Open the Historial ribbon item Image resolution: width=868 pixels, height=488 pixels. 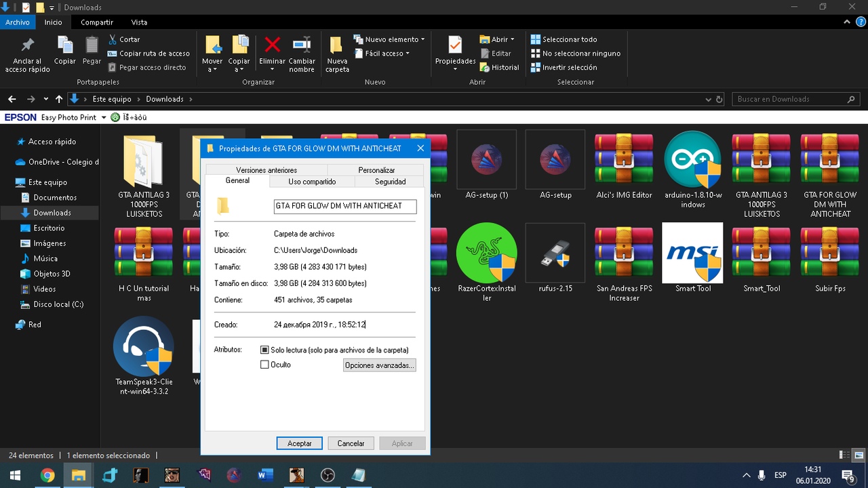click(499, 68)
